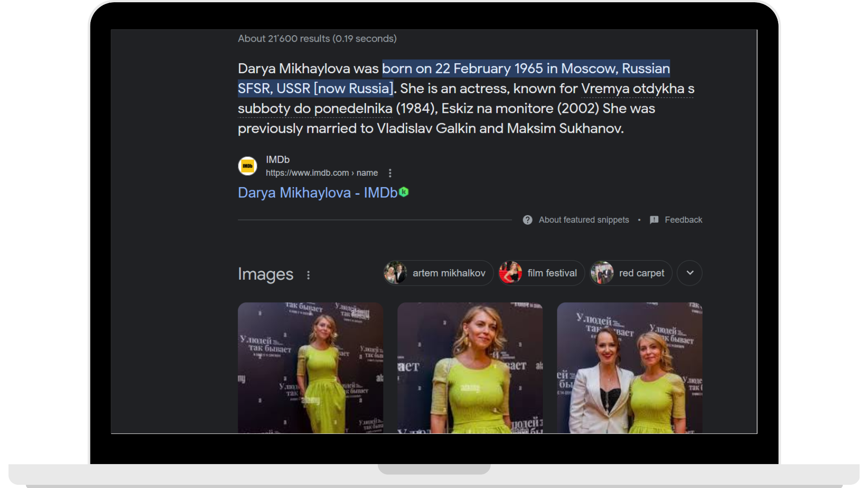Click the feedback speech bubble icon
Viewport: 868px width, 488px height.
(x=654, y=220)
